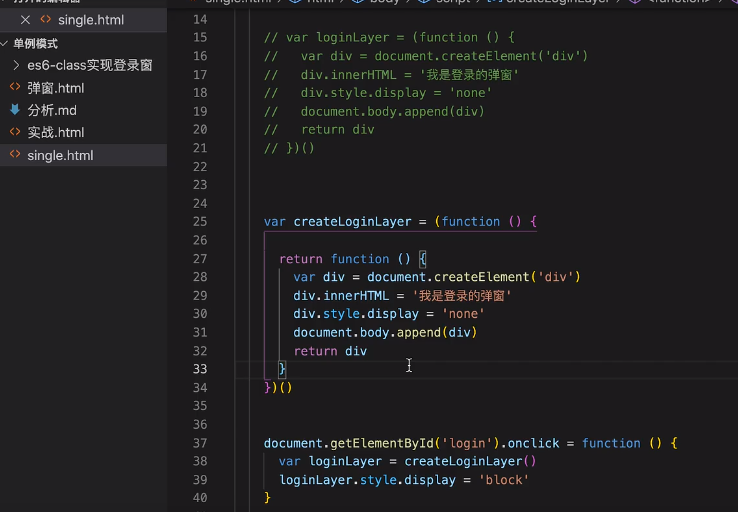Click the 'none' string on line 30
Image resolution: width=738 pixels, height=512 pixels.
463,314
